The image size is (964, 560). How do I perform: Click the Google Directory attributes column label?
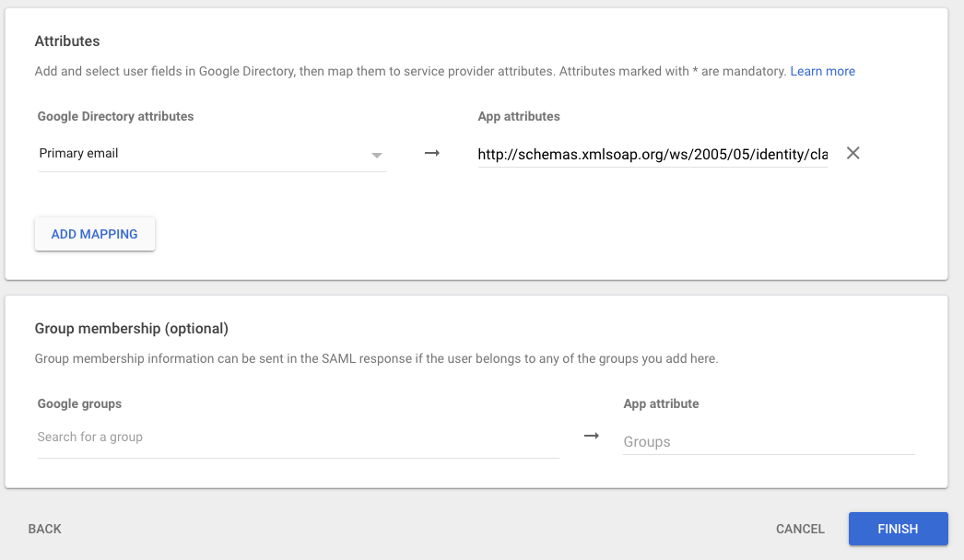pos(115,117)
